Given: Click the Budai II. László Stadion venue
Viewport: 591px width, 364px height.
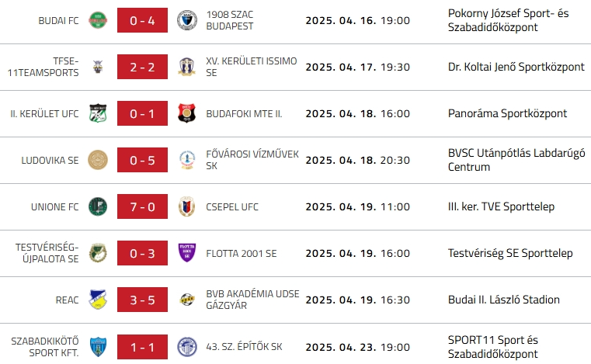Looking at the screenshot, I should [x=504, y=300].
